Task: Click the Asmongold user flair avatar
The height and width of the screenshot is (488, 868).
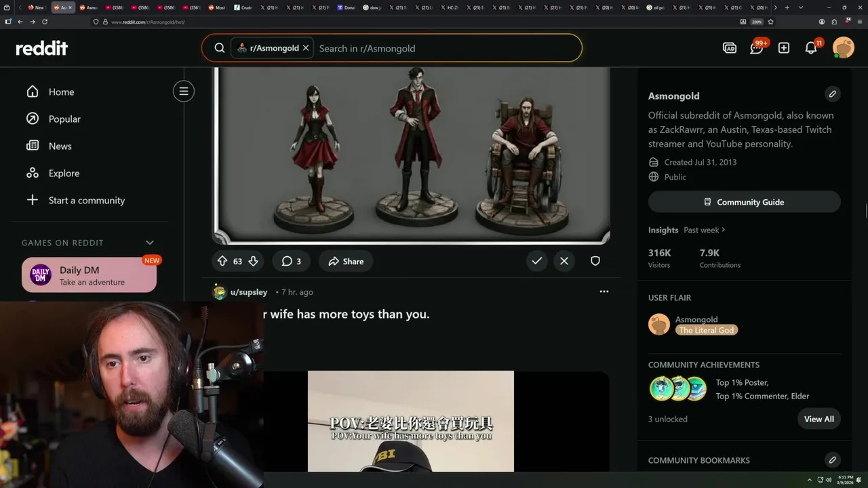Action: 659,325
